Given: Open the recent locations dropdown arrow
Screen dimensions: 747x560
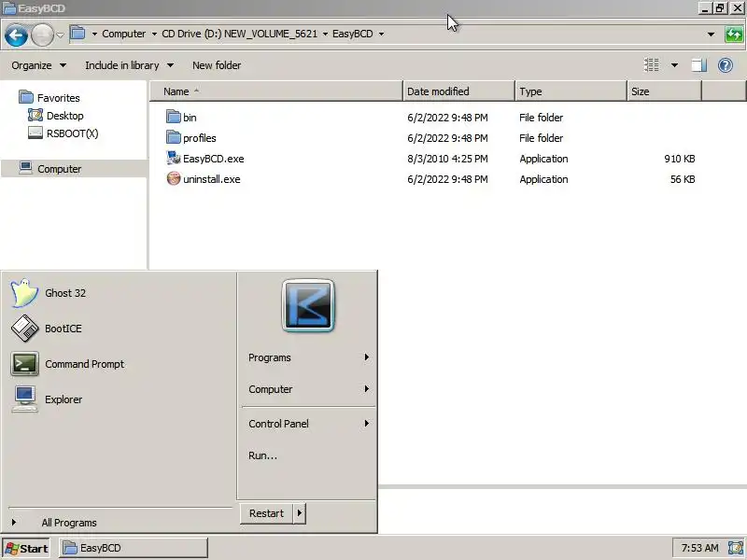Looking at the screenshot, I should pos(60,35).
